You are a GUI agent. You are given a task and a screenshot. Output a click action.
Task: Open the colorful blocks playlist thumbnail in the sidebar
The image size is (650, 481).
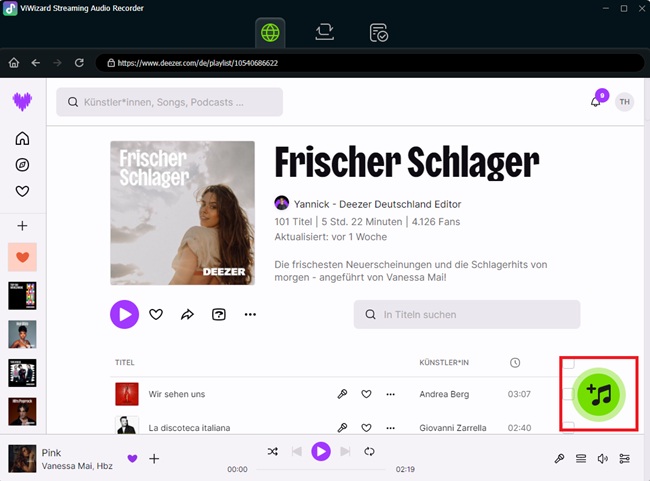pos(22,296)
